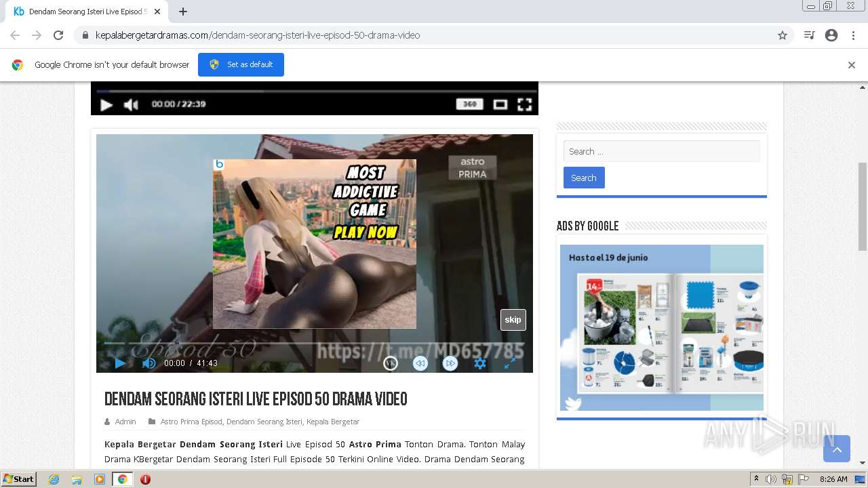868x488 pixels.
Task: Show hidden system tray icons
Action: coord(756,479)
